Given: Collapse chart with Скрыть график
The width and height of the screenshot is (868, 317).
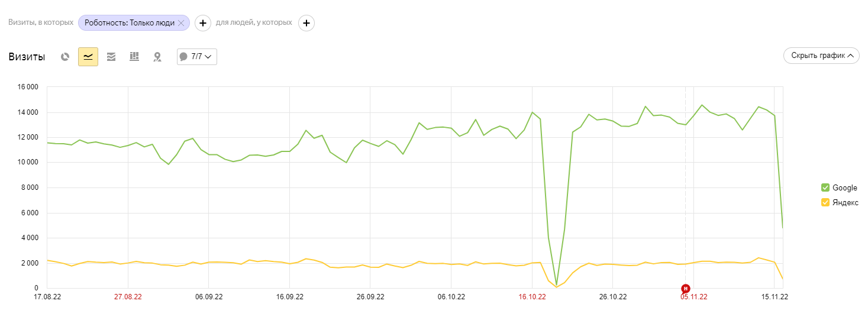Looking at the screenshot, I should [x=821, y=56].
